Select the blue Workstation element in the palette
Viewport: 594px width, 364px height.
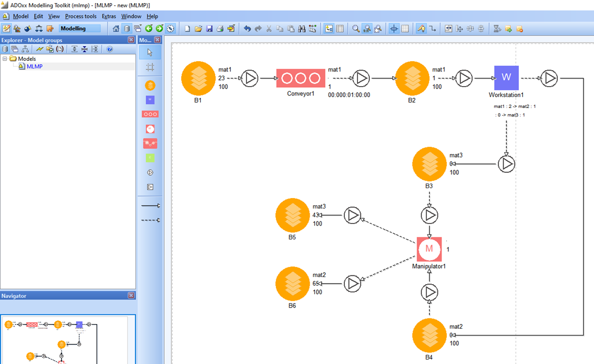pos(150,100)
